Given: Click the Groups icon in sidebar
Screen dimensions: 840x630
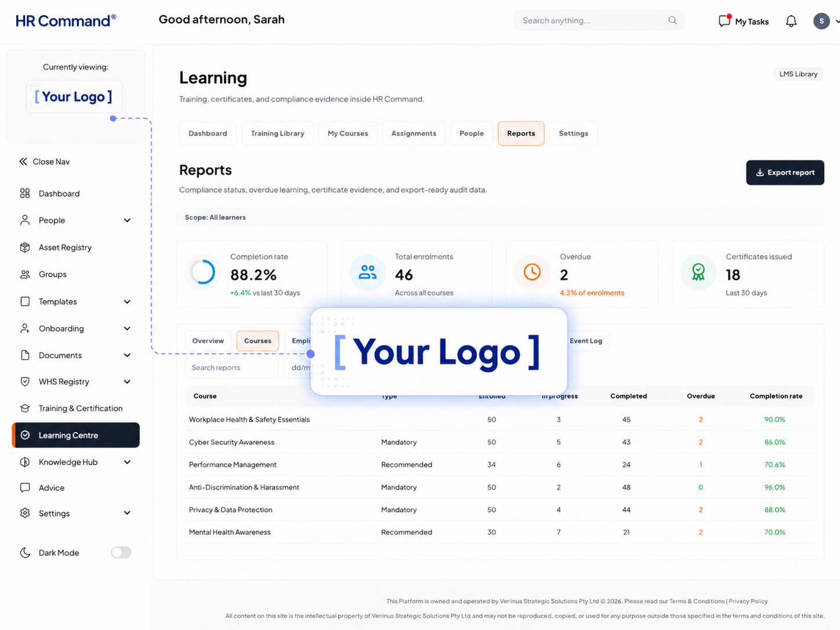Looking at the screenshot, I should pyautogui.click(x=25, y=274).
